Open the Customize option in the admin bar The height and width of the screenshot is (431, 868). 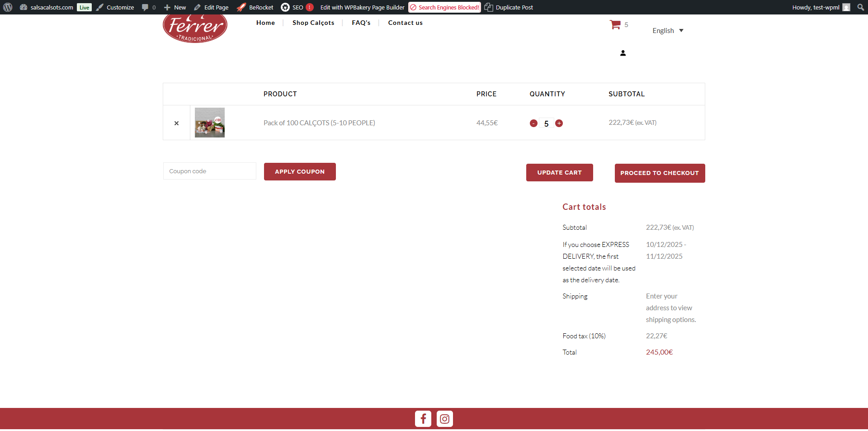click(115, 7)
